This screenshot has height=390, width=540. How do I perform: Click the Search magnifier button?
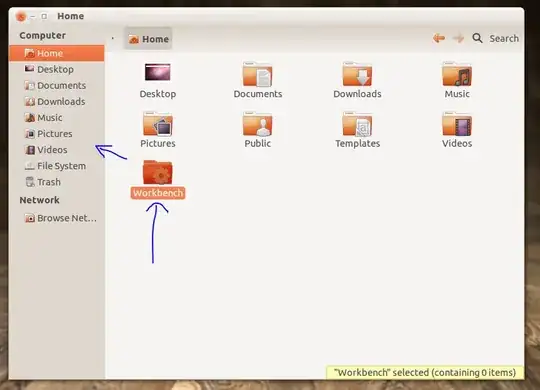(x=477, y=38)
